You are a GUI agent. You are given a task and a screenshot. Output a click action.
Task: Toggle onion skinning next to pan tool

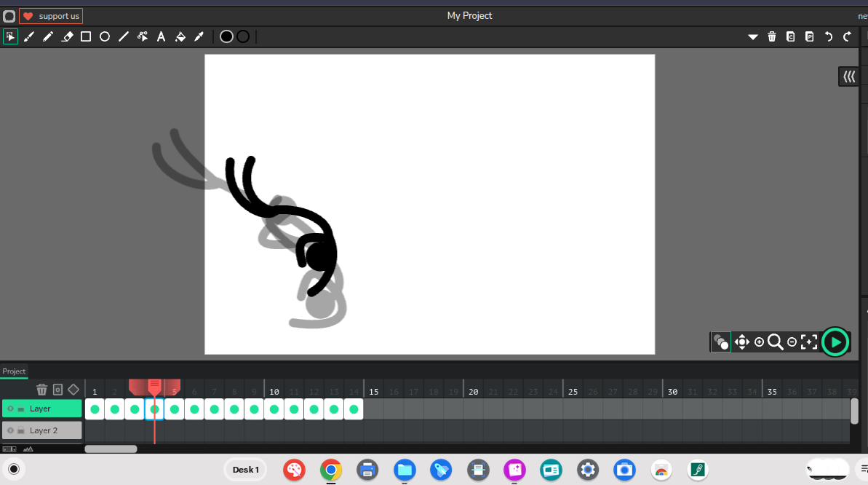pos(721,342)
